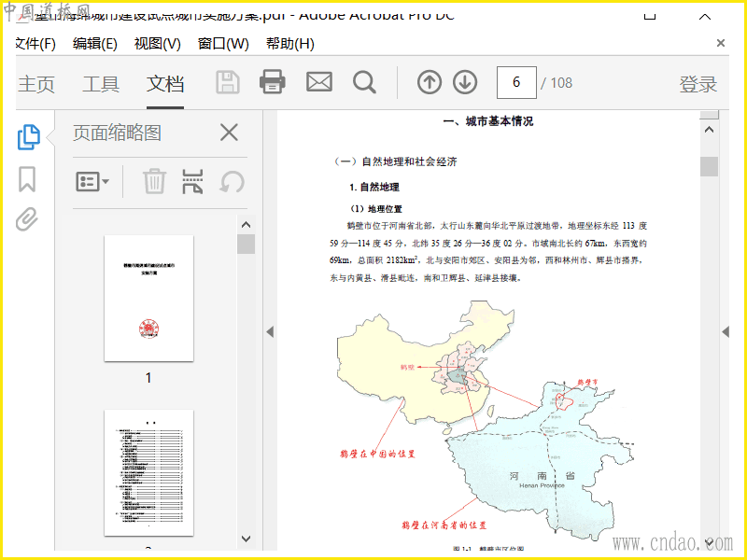Switch to the 主页 tab
The image size is (747, 560).
(36, 84)
